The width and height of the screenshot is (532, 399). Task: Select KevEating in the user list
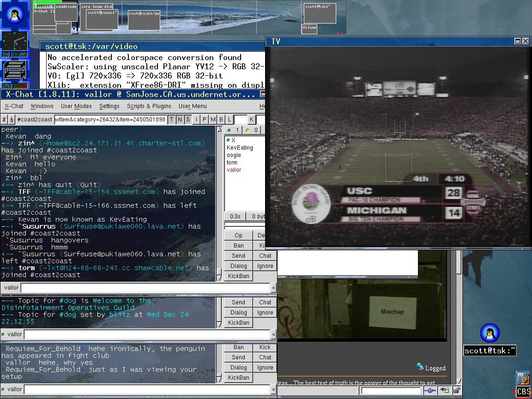240,148
